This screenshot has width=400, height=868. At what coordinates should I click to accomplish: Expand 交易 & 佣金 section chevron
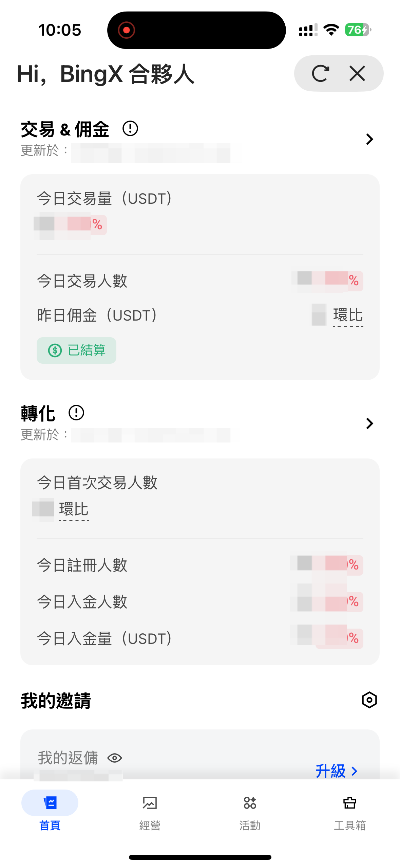point(369,139)
